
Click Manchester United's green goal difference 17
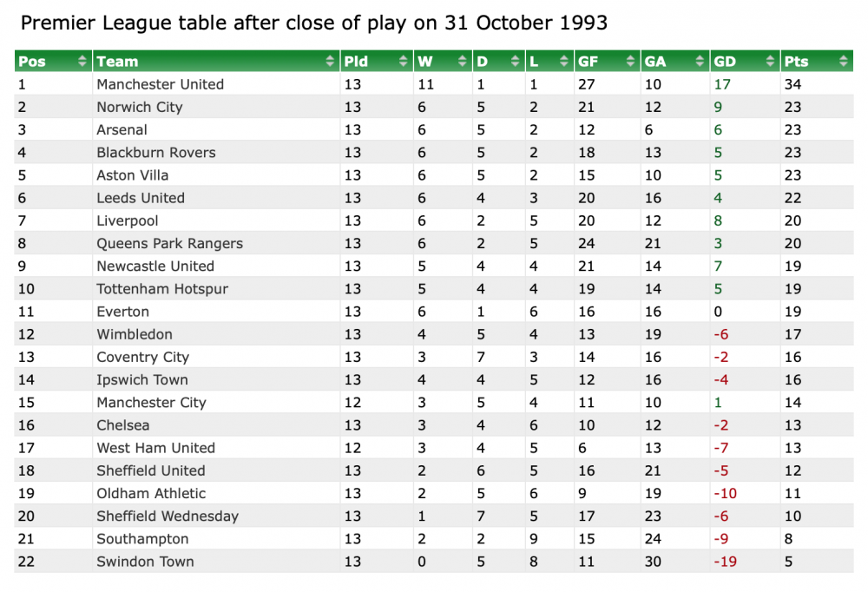(722, 84)
